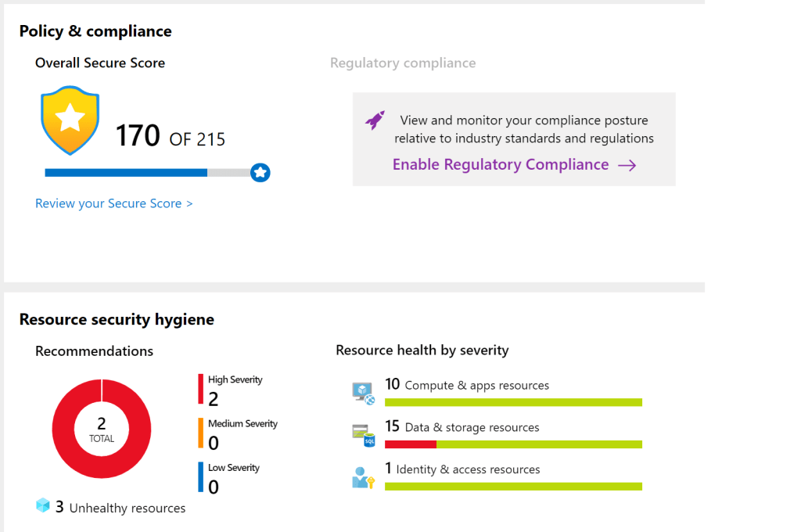The image size is (801, 532).
Task: Click the gold Secure Score shield icon
Action: point(70,120)
